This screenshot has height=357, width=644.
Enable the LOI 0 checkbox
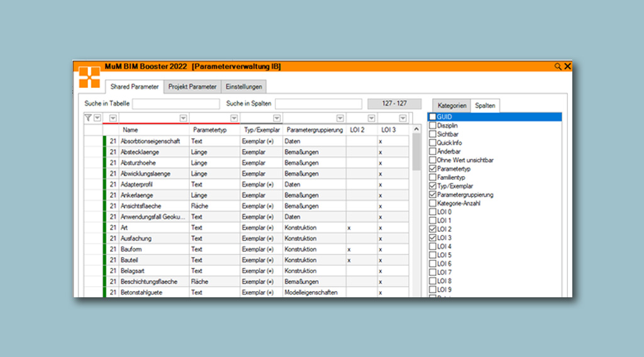[x=433, y=212]
